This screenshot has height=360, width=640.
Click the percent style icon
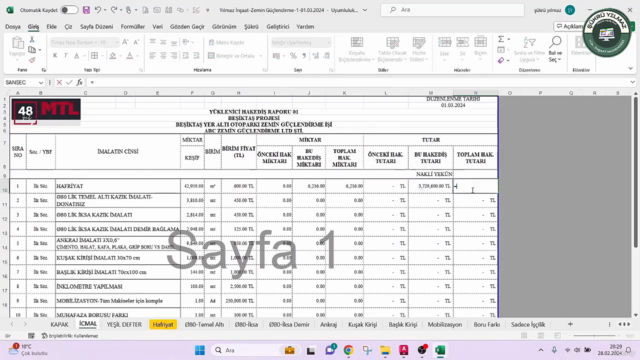293,56
